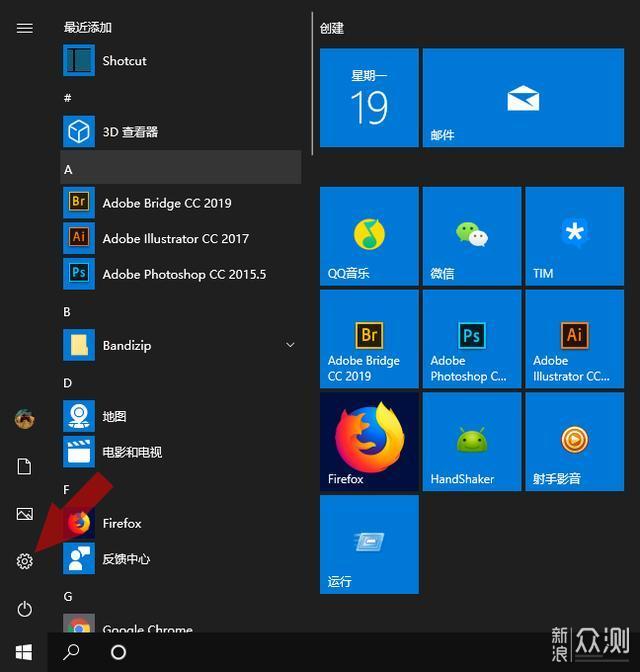Expand the Bandizip folder chevron
This screenshot has width=640, height=672.
(x=290, y=345)
